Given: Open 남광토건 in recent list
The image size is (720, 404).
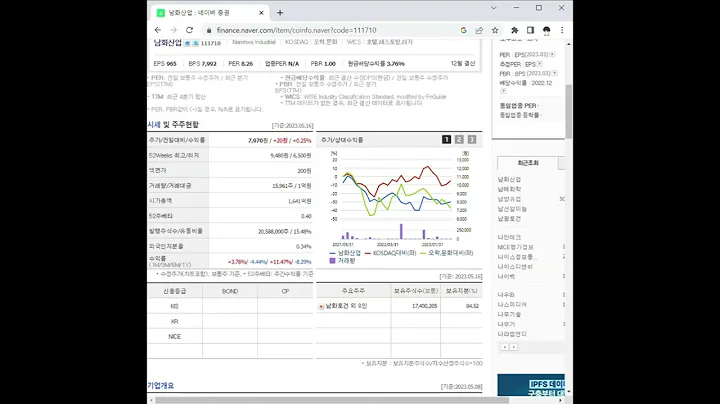Looking at the screenshot, I should [509, 219].
